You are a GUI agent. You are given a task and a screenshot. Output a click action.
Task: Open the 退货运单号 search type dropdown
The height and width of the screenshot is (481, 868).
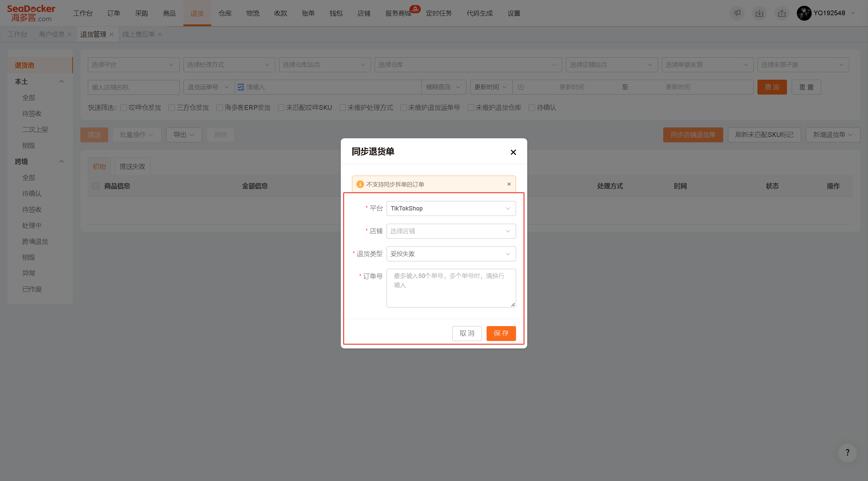(209, 87)
